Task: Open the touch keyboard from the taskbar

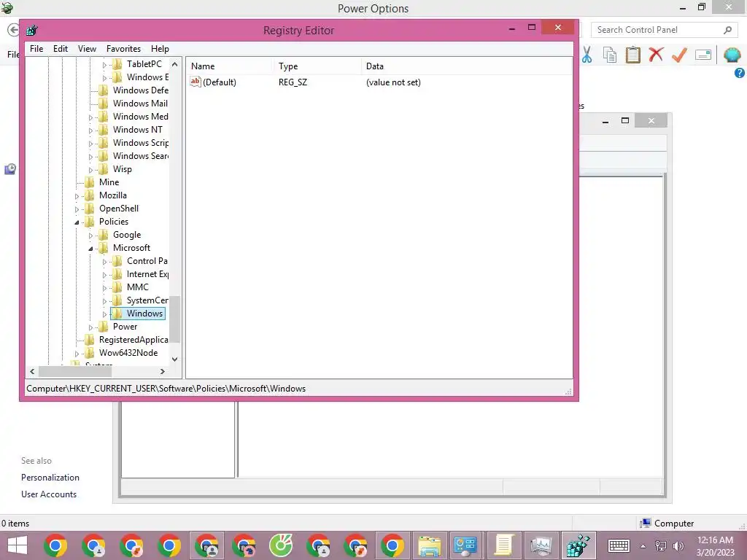Action: click(619, 545)
